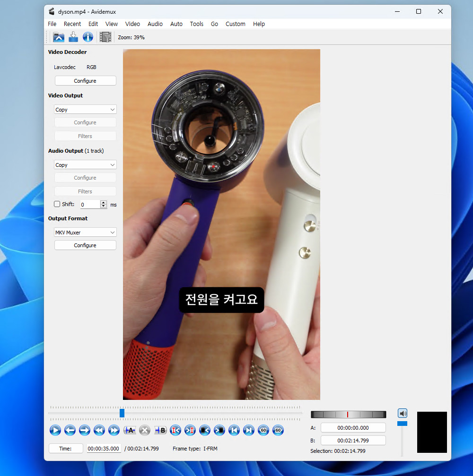Click the Zoom: 39% label
This screenshot has width=473, height=476.
click(x=131, y=37)
